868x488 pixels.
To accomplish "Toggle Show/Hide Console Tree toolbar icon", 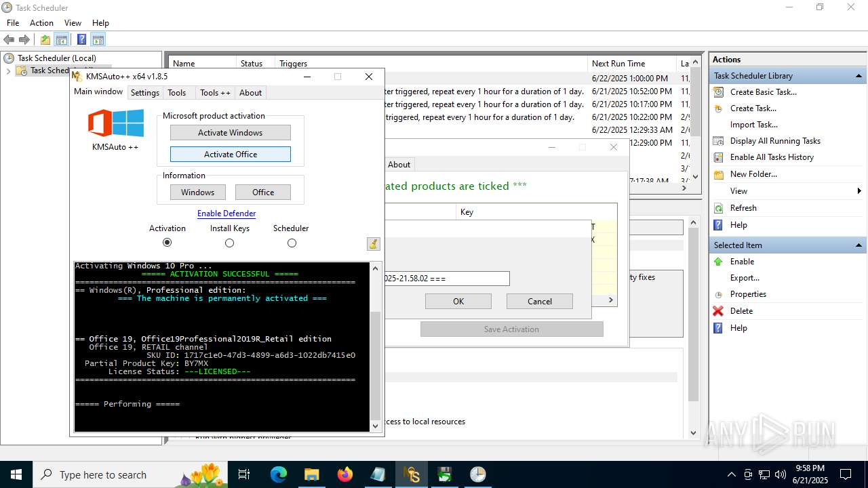I will pos(62,40).
